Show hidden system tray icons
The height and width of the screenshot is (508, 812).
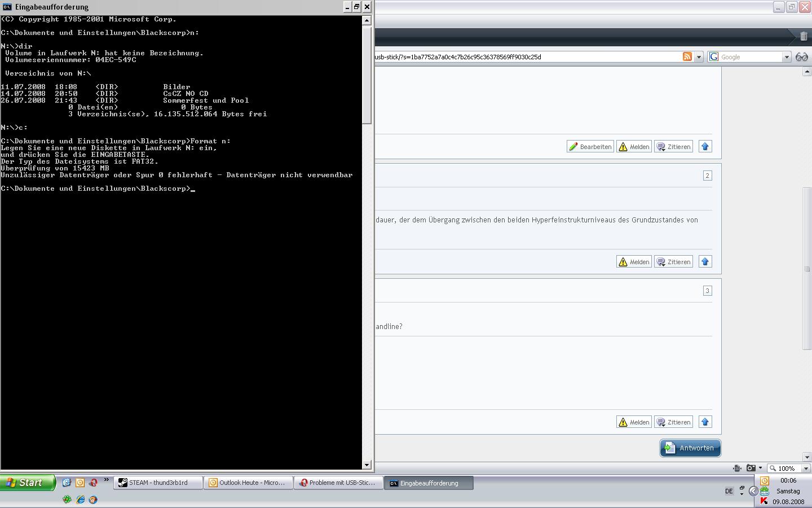753,491
